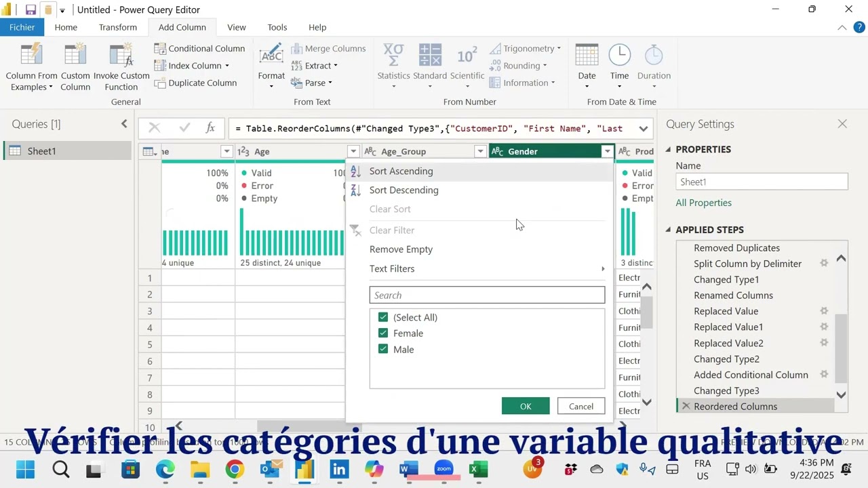868x488 pixels.
Task: Click the filter Search box
Action: 487,295
